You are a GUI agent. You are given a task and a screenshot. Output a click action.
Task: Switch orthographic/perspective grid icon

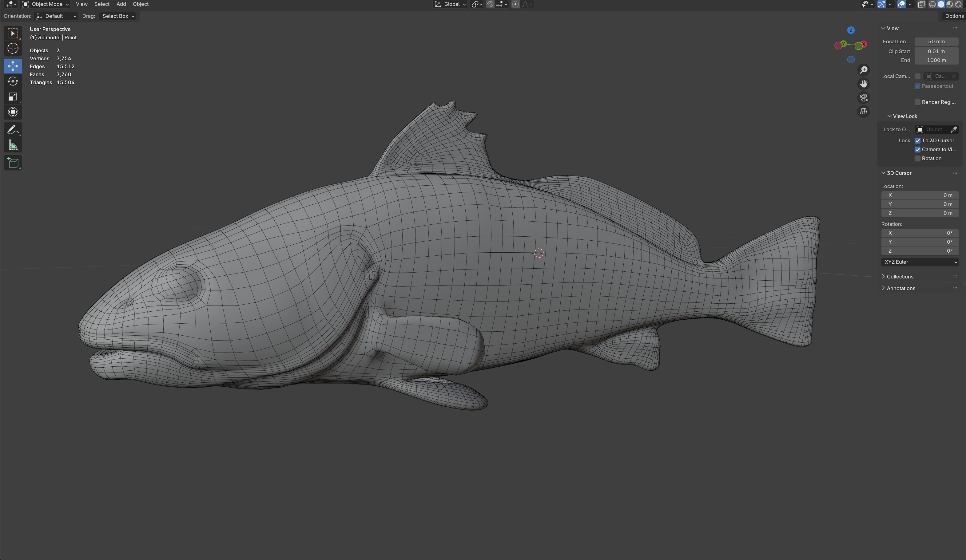coord(863,112)
